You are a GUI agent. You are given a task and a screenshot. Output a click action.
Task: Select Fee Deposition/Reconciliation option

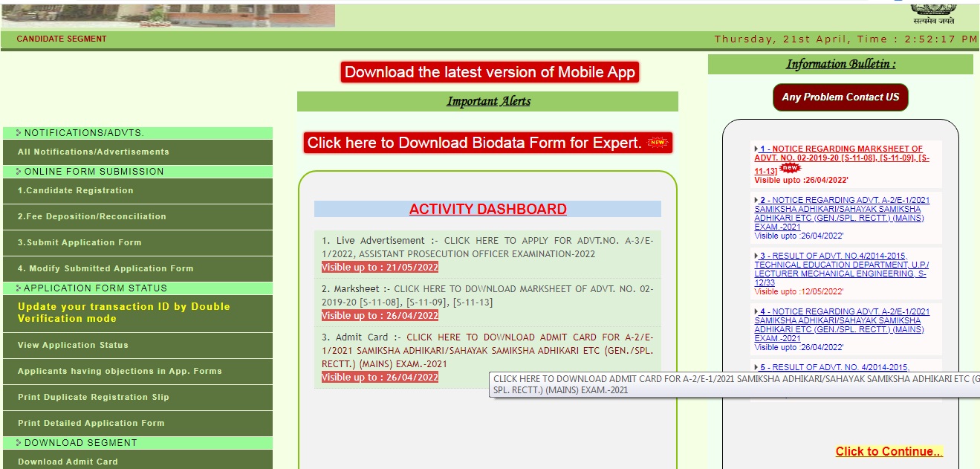(x=92, y=216)
